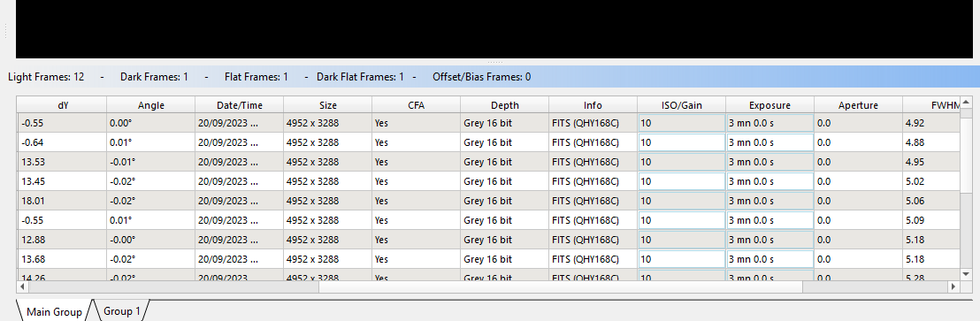Viewport: 980px width, 321px height.
Task: Click the Aperture column header
Action: (x=858, y=105)
